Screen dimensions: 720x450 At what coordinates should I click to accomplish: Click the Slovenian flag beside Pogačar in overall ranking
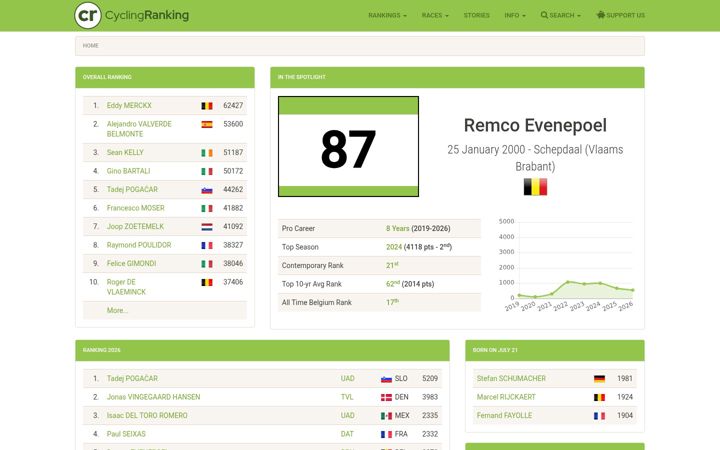(207, 190)
